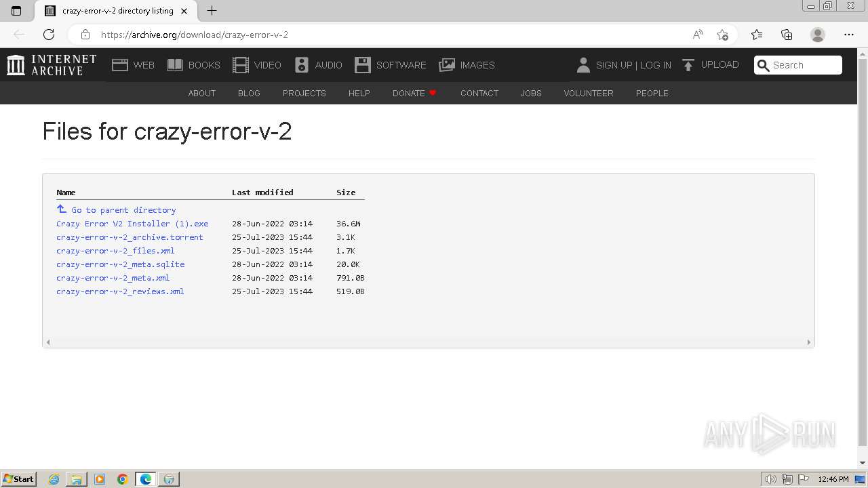Open browser Collections
The height and width of the screenshot is (488, 868).
pyautogui.click(x=787, y=35)
